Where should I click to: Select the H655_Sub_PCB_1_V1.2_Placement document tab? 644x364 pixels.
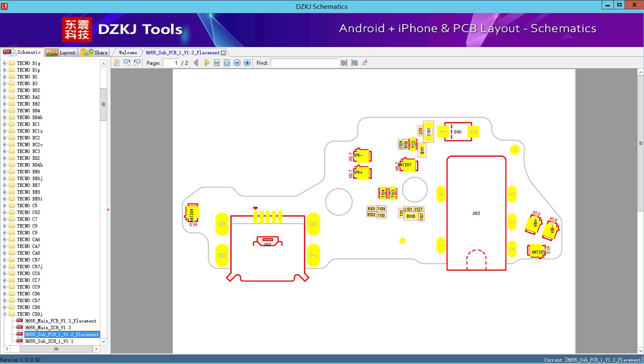tap(182, 53)
